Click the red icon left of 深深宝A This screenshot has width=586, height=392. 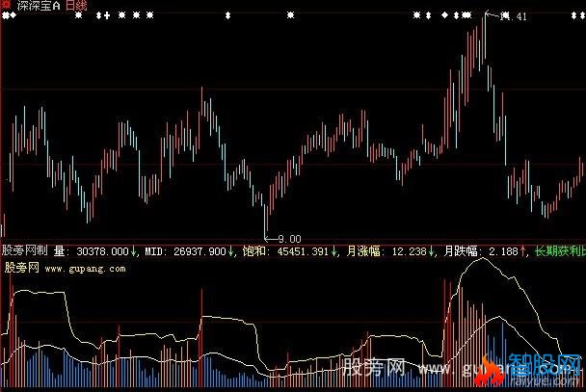[7, 5]
